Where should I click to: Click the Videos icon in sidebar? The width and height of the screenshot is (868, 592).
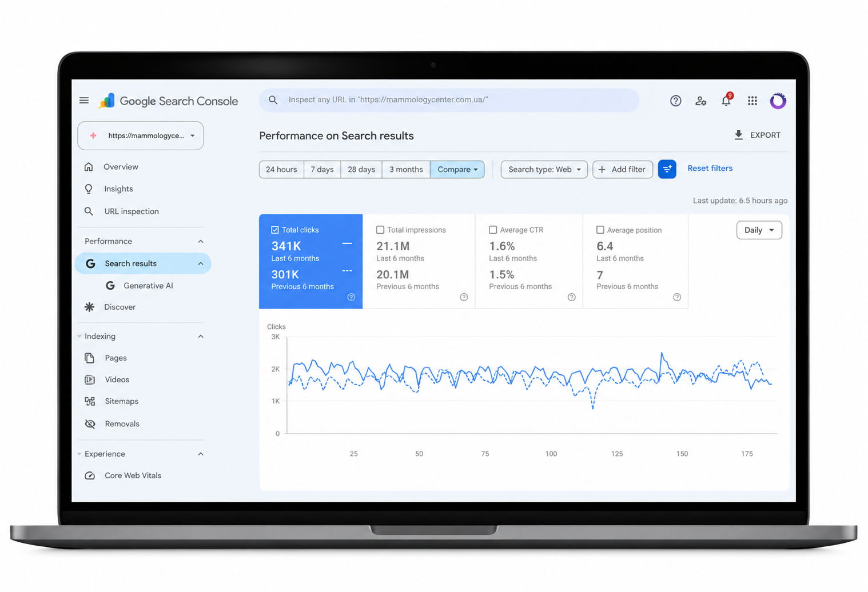pyautogui.click(x=89, y=379)
